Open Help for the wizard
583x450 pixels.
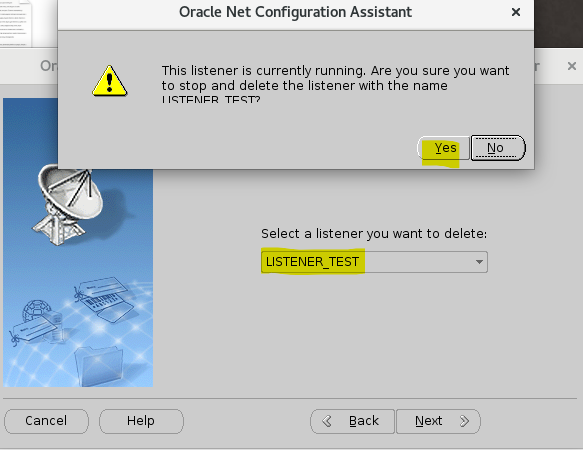point(141,421)
